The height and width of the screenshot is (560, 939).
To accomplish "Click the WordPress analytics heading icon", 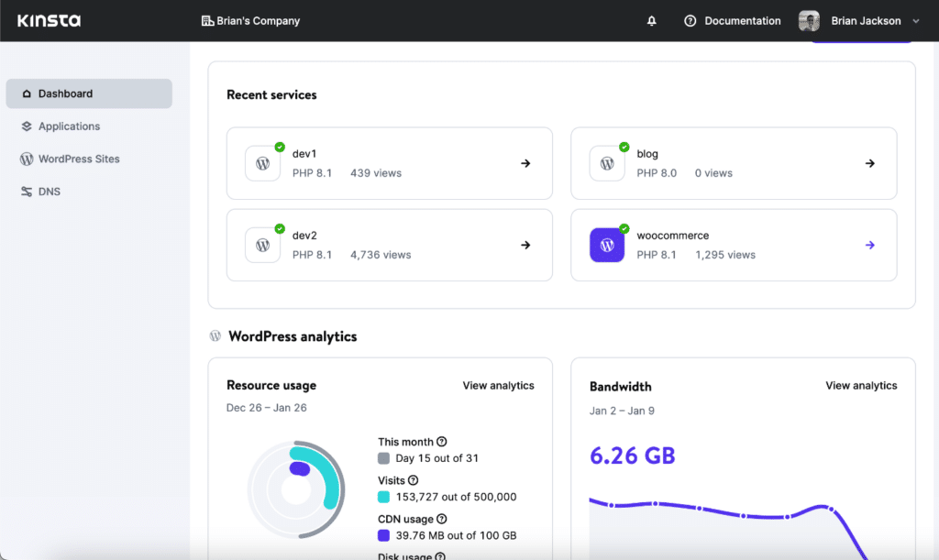I will point(215,336).
